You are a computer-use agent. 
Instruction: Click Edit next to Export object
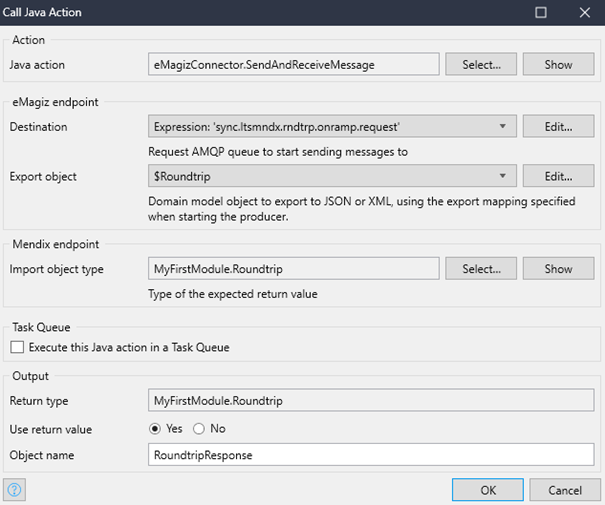[558, 176]
